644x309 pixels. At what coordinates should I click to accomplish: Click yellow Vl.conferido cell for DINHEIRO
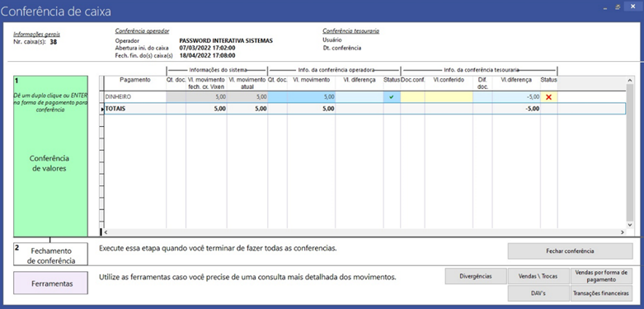pyautogui.click(x=449, y=97)
